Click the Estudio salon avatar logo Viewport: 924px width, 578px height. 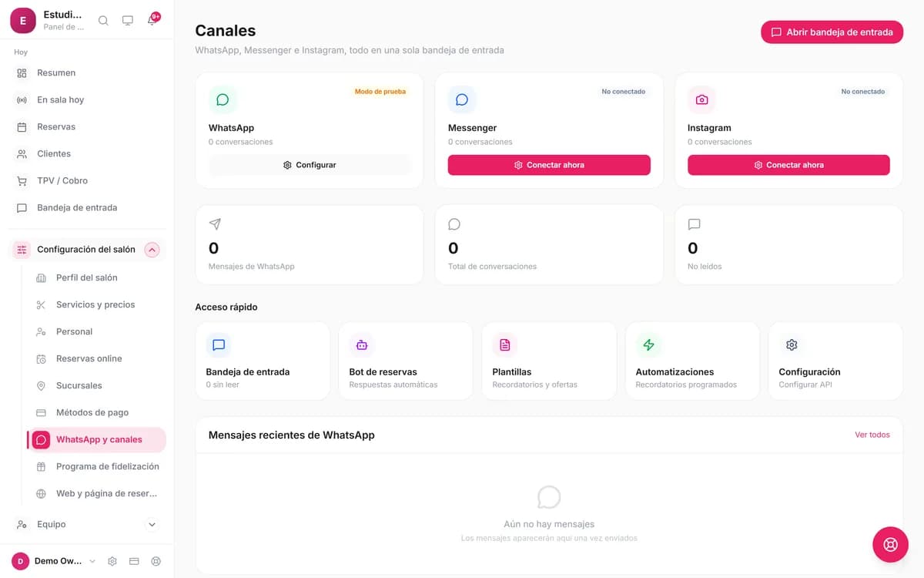pyautogui.click(x=22, y=21)
